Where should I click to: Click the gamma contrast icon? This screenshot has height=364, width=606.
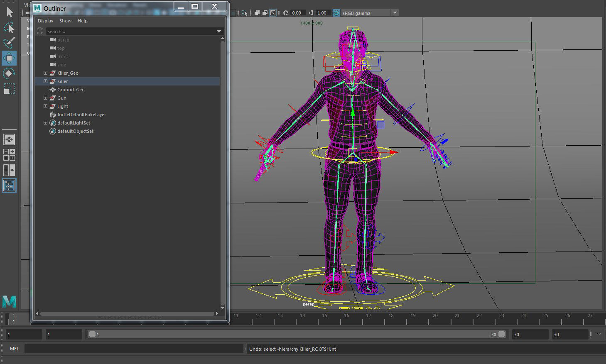coord(312,13)
